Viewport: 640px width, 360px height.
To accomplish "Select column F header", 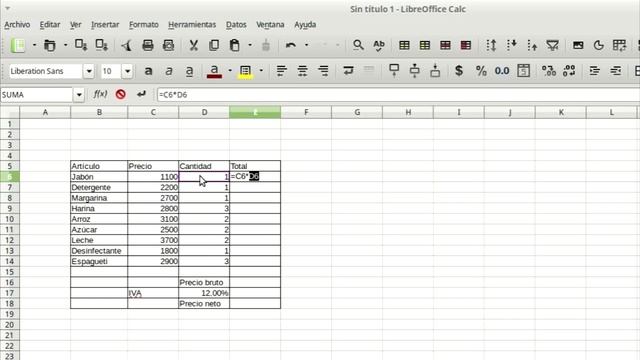I will click(x=306, y=112).
